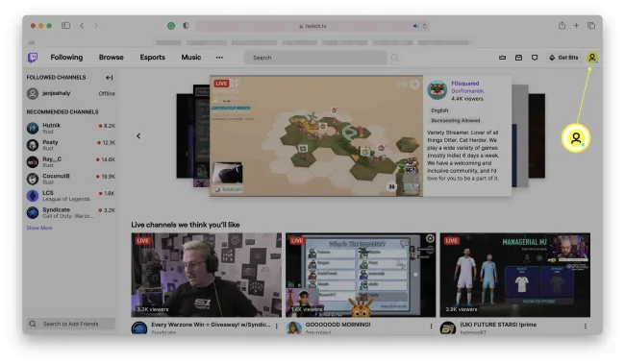The height and width of the screenshot is (364, 625).
Task: Open Posty recommended channel
Action: [x=70, y=145]
